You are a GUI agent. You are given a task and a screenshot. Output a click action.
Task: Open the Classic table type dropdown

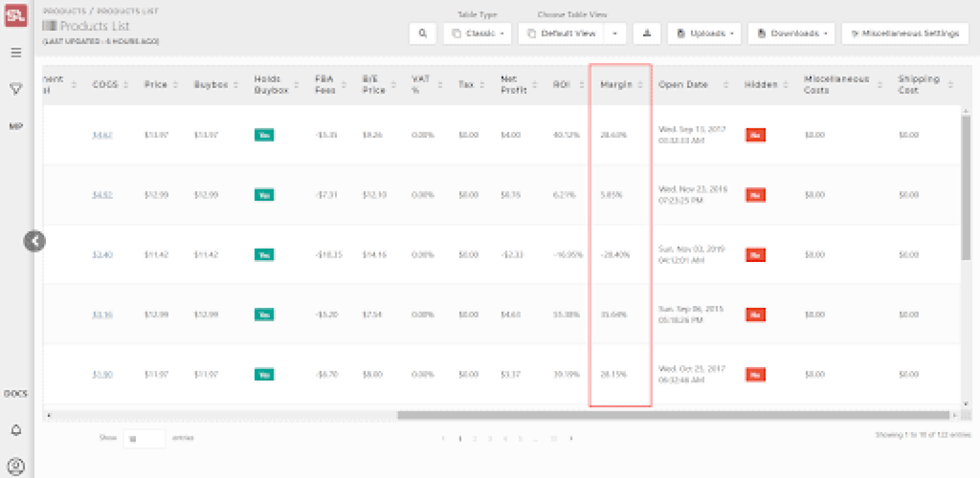[477, 33]
